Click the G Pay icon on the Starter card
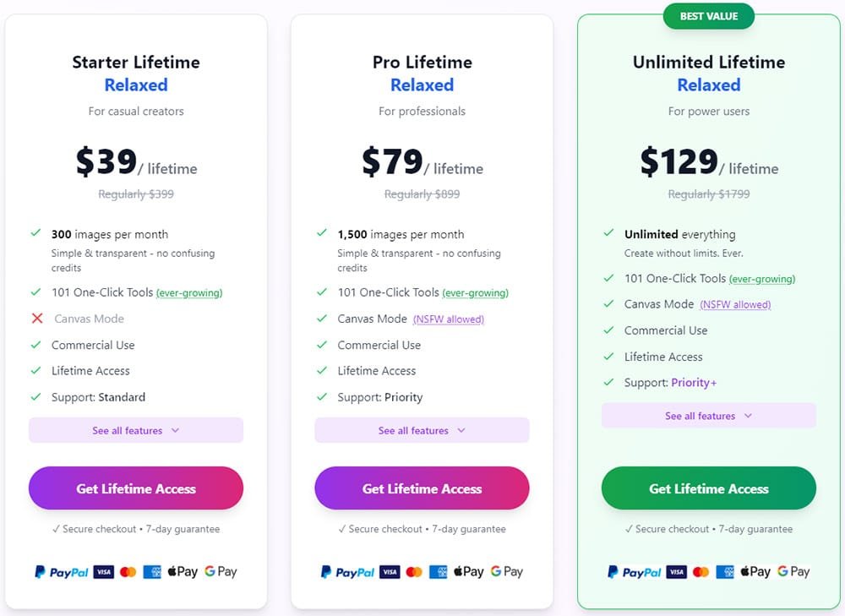Screen dimensions: 845x616 (220, 571)
